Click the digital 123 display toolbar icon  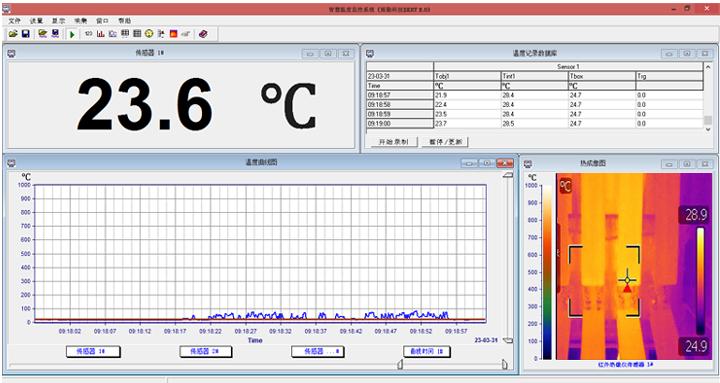pos(89,34)
